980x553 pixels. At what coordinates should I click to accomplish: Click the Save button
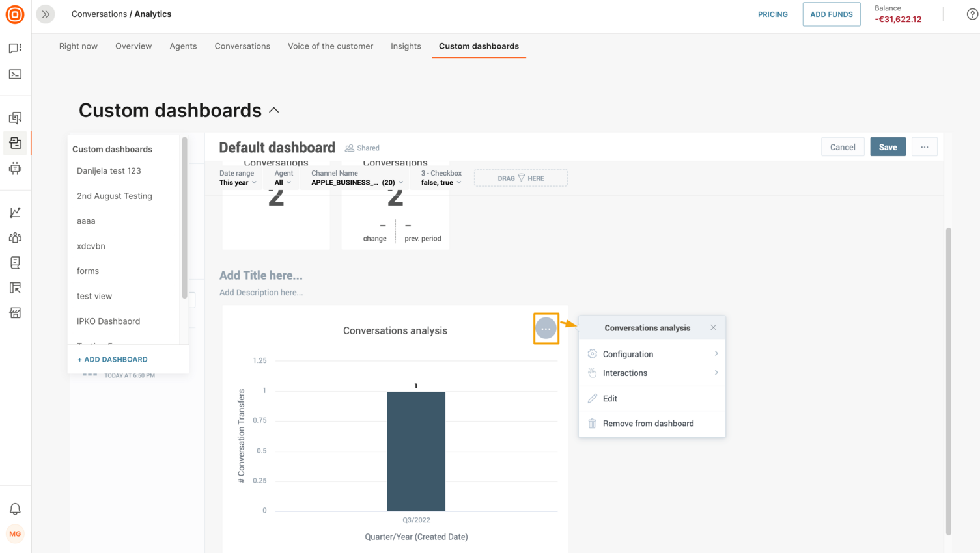(x=888, y=146)
